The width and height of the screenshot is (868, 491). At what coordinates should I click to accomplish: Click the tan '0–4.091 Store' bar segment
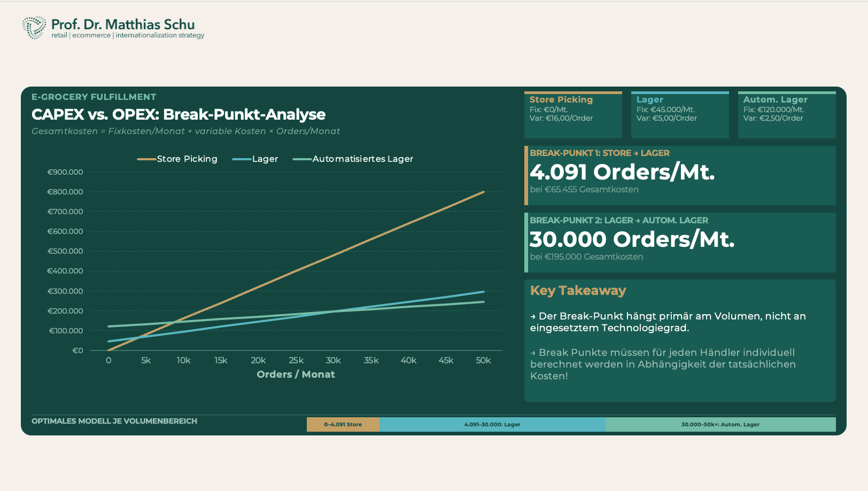pyautogui.click(x=343, y=424)
